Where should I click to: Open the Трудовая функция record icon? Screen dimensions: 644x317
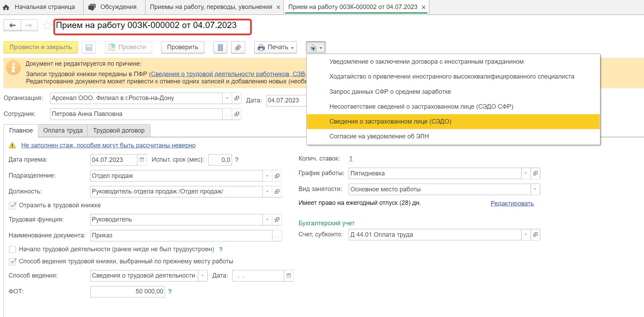click(277, 219)
